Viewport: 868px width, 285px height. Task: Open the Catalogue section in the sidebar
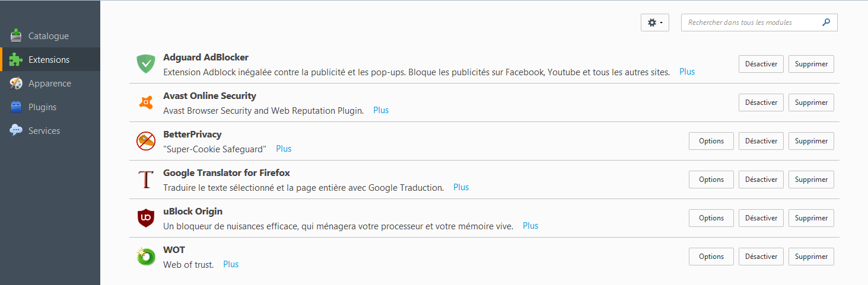click(x=50, y=36)
